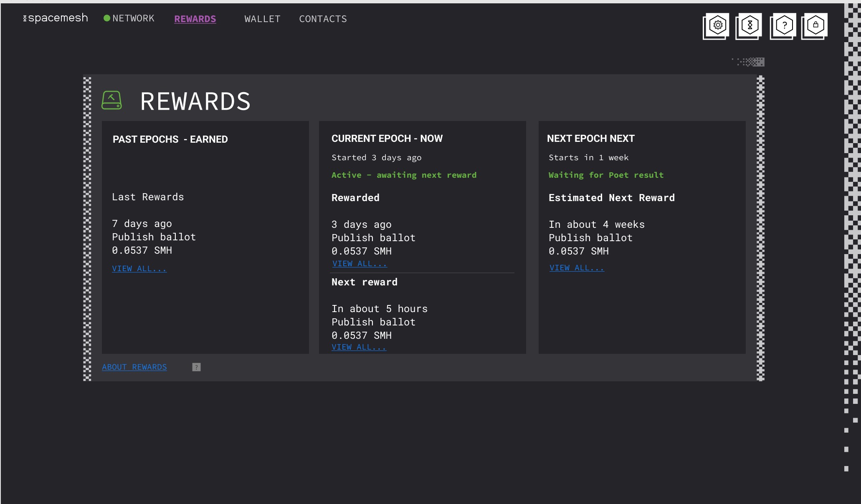The height and width of the screenshot is (504, 861).
Task: Open VIEW ALL under Past Epochs
Action: tap(139, 268)
